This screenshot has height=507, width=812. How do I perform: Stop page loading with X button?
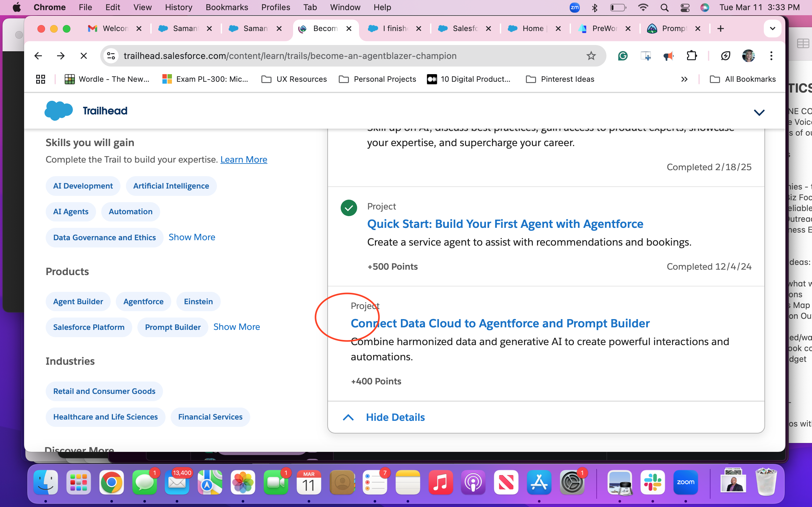(83, 56)
